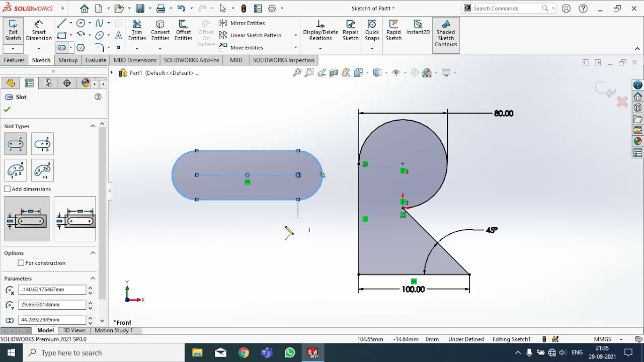The image size is (644, 362).
Task: Click the Save icon in title bar
Action: coord(140,9)
